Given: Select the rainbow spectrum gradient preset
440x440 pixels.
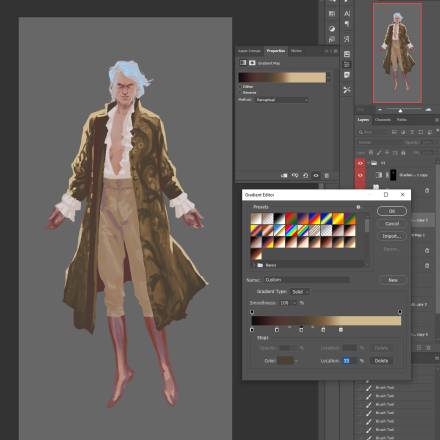Looking at the screenshot, I should click(x=291, y=230).
